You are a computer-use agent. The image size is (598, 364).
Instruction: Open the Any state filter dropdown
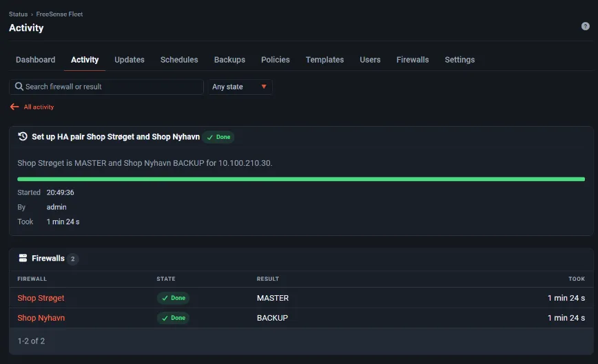click(x=240, y=87)
